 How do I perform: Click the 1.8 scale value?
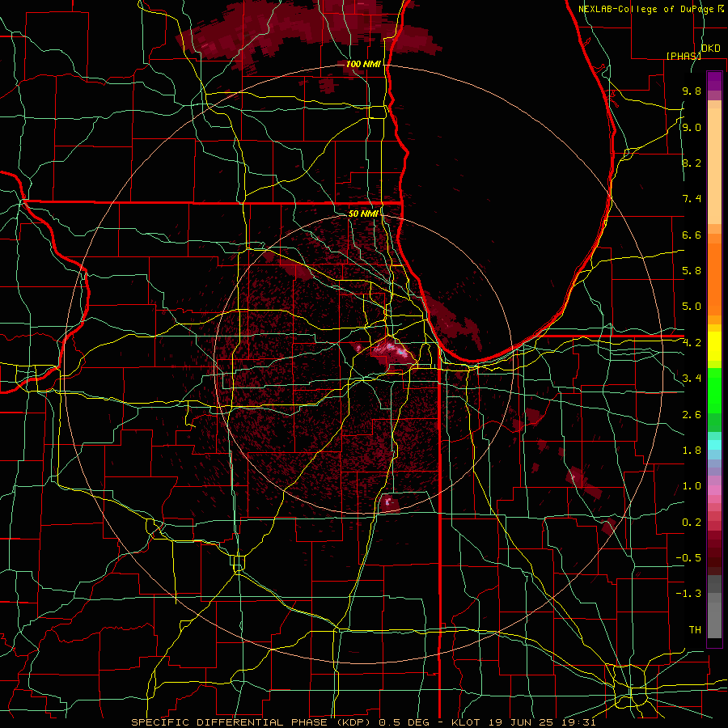click(692, 451)
